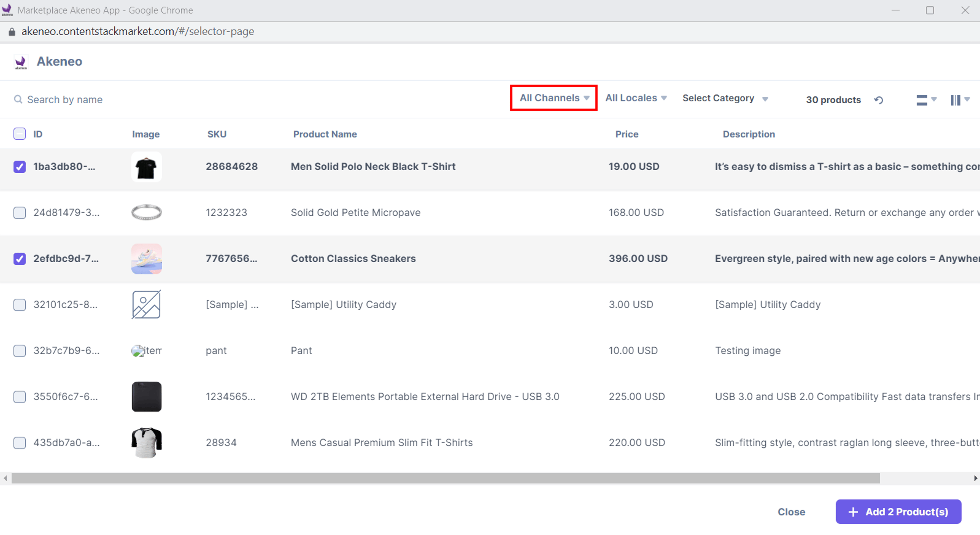
Task: Check the Solid Gold Petite Micropave row
Action: point(19,212)
